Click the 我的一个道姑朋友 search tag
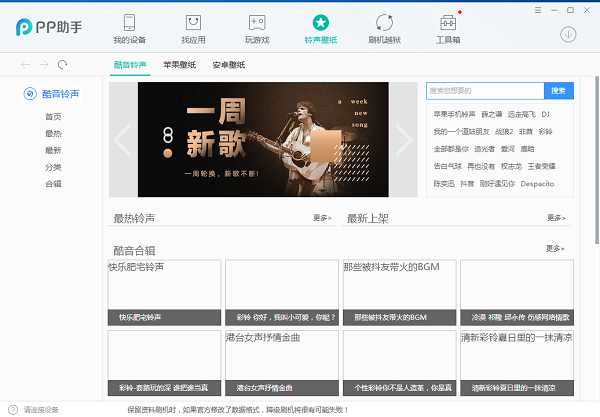The width and height of the screenshot is (600, 417). 461,132
